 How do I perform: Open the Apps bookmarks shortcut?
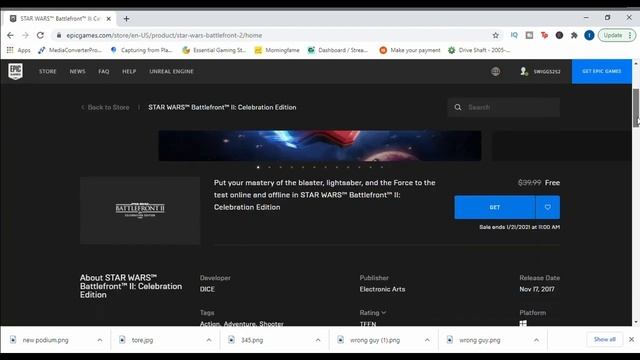(18, 50)
